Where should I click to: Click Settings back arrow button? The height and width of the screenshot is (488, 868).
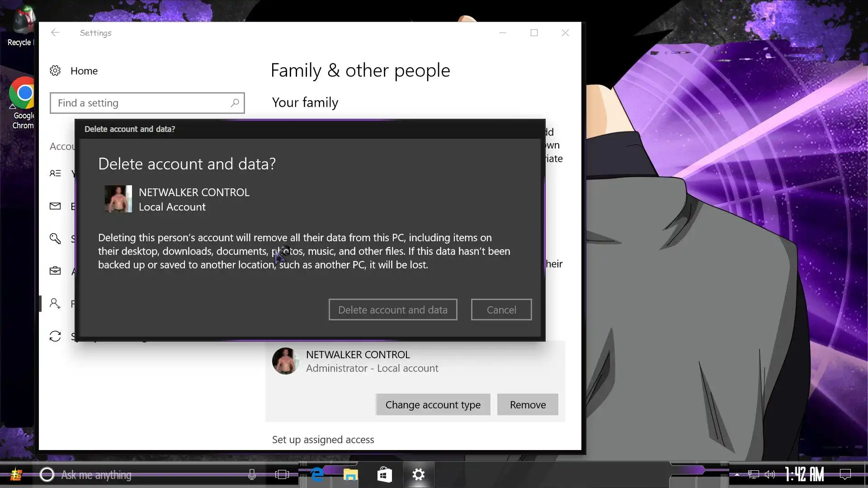(55, 33)
